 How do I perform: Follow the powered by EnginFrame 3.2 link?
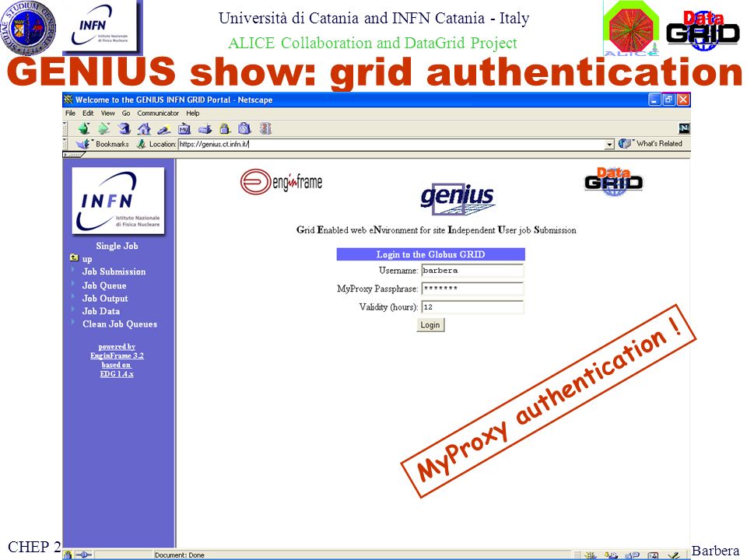(117, 351)
